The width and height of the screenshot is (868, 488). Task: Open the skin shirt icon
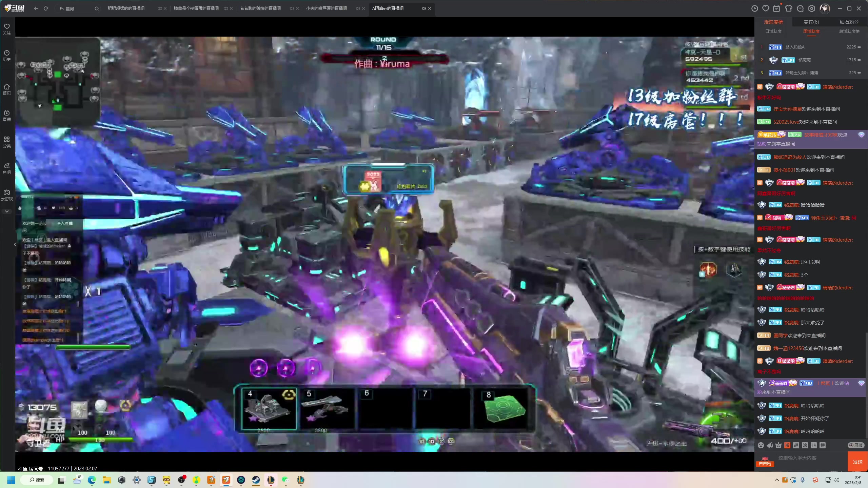[789, 8]
